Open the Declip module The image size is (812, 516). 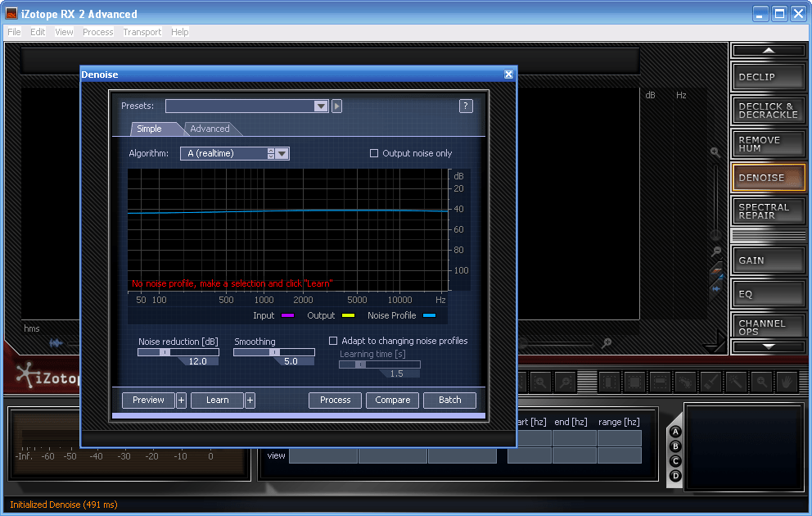tap(769, 77)
